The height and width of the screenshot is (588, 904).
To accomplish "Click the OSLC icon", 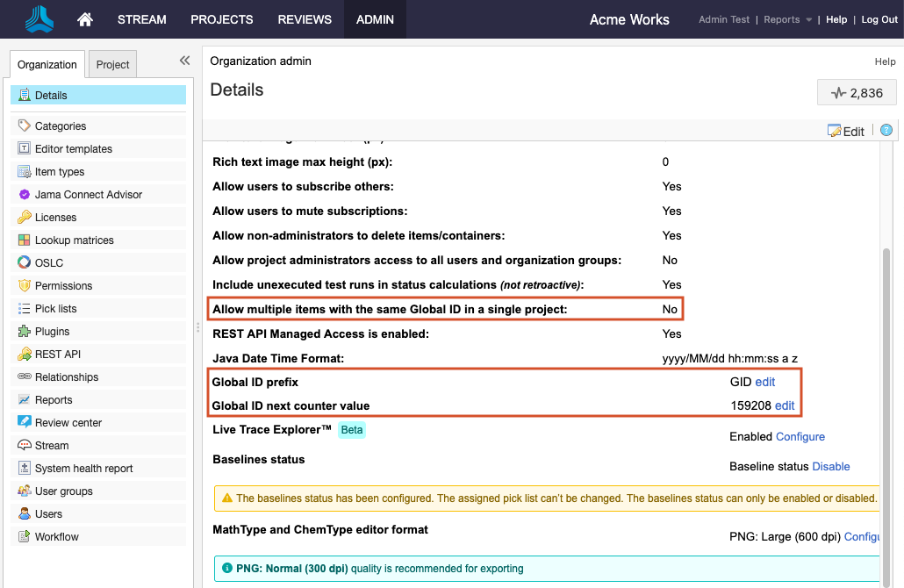I will coord(25,263).
